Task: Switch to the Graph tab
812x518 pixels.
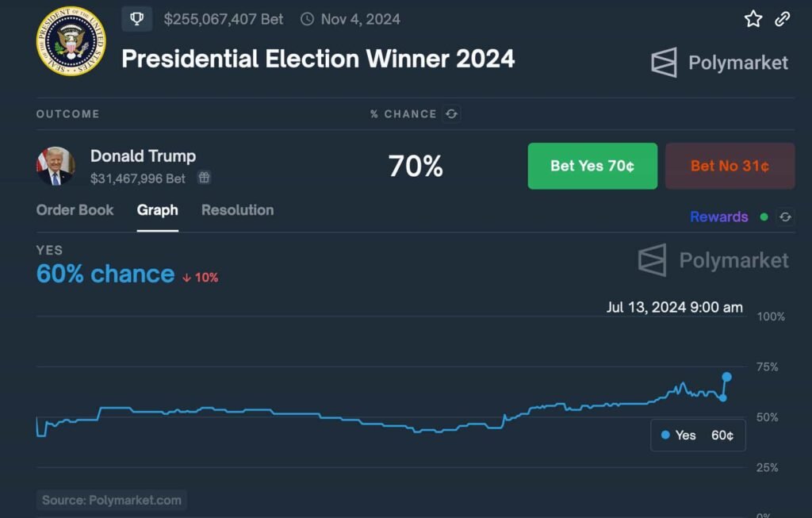Action: (x=157, y=210)
